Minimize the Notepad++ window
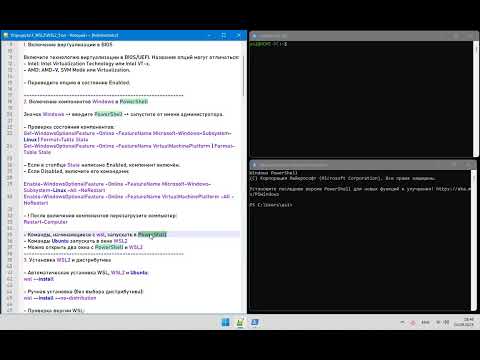Image resolution: width=480 pixels, height=360 pixels. [x=209, y=35]
